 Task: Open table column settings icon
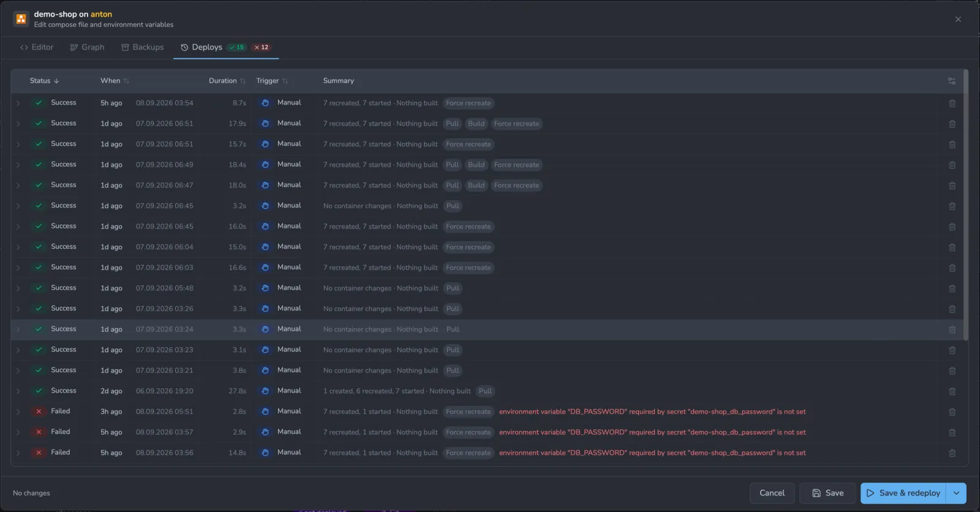(951, 81)
